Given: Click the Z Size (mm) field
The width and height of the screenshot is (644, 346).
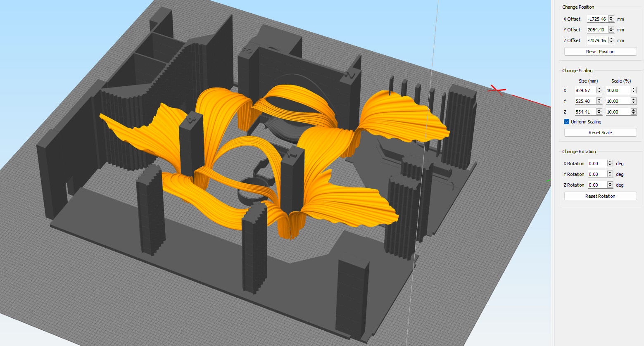Looking at the screenshot, I should pos(585,112).
